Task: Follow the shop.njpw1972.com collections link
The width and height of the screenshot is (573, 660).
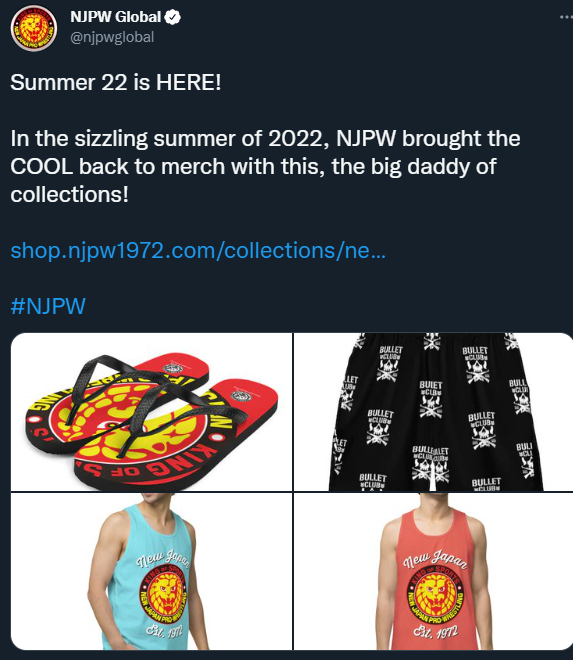Action: point(198,250)
